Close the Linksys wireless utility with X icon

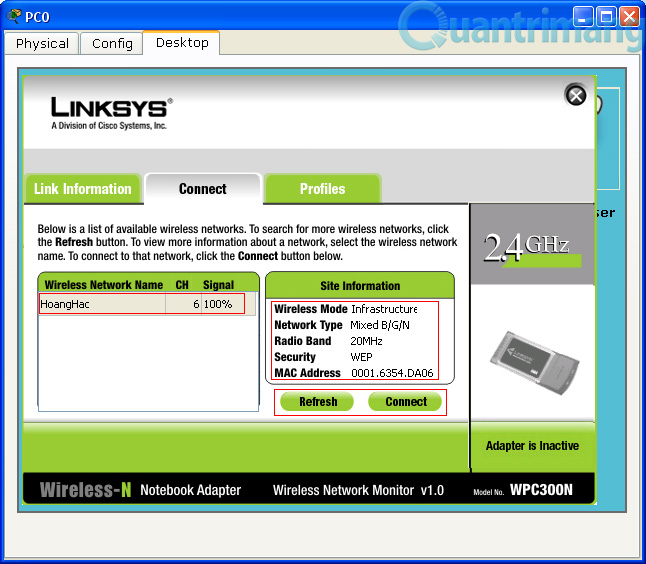click(576, 95)
